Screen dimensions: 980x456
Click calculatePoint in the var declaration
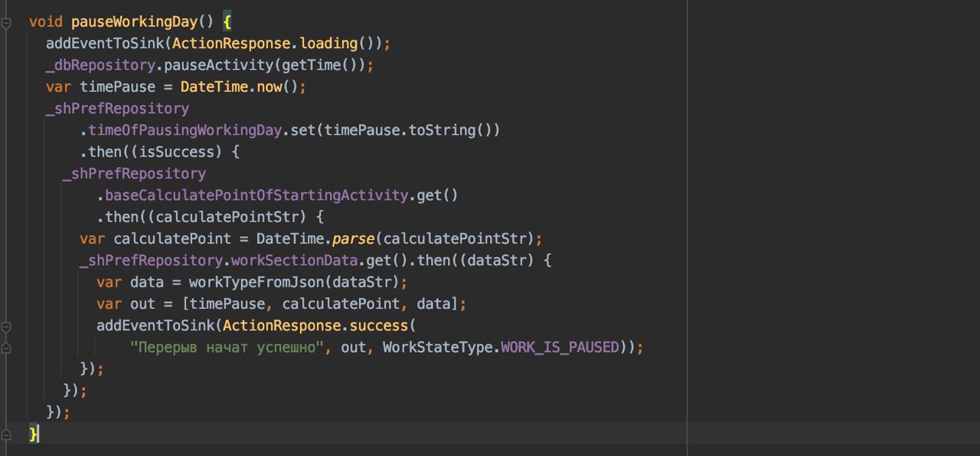click(x=172, y=238)
